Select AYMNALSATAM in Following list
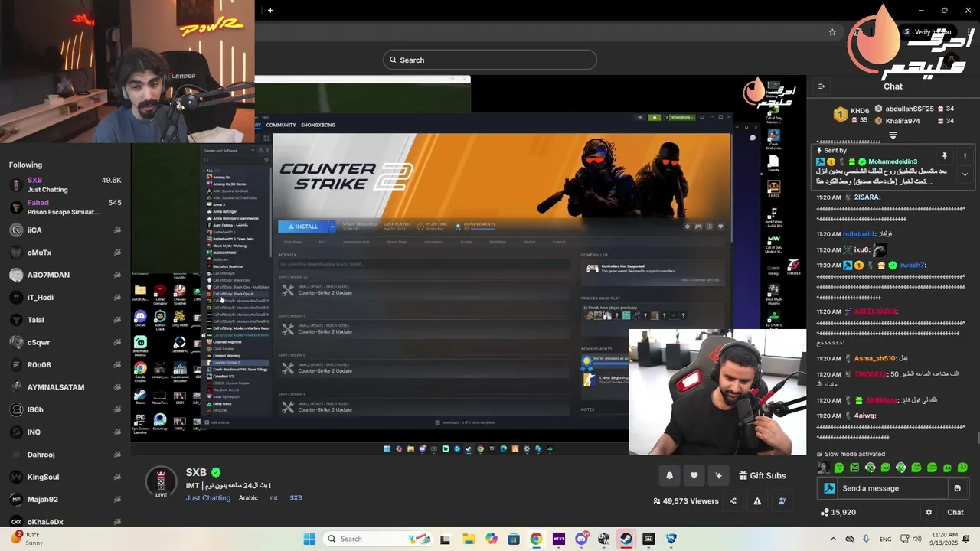Viewport: 980px width, 551px height. [65, 387]
